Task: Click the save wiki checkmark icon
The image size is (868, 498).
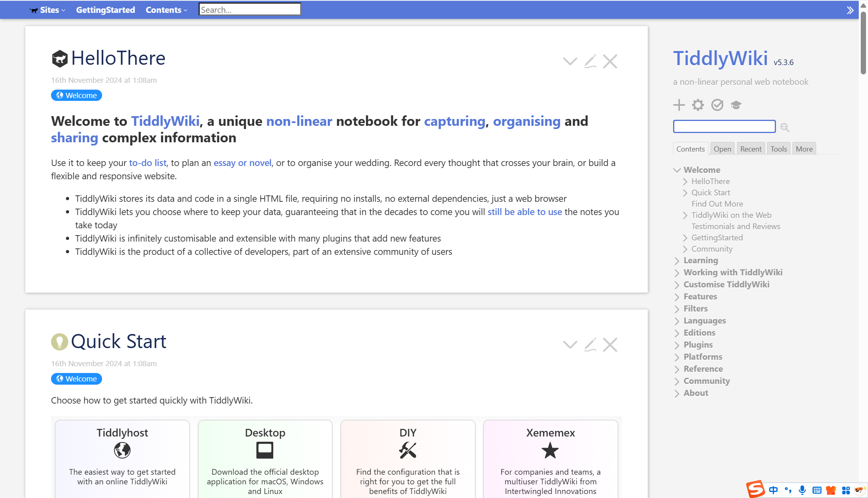Action: click(717, 105)
